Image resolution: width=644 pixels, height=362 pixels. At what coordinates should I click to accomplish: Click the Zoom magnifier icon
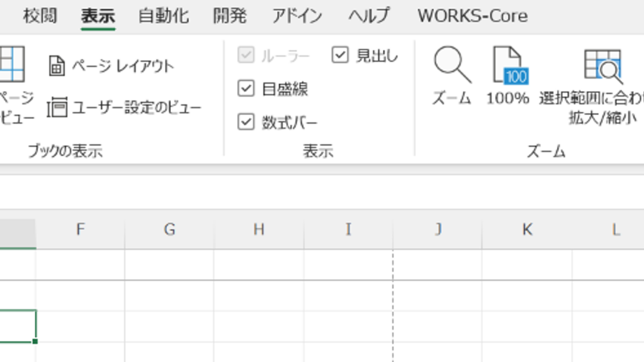[452, 65]
